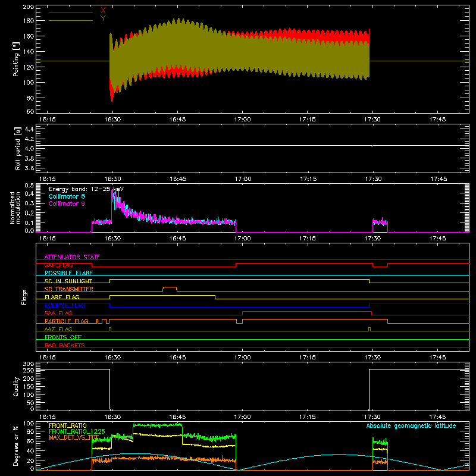Click the SC_TRANSMITTER flag label

[69, 289]
